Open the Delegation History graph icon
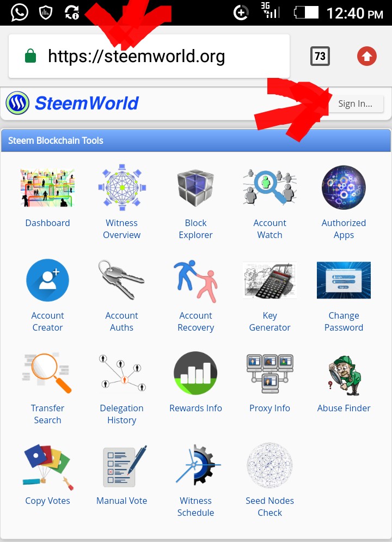The width and height of the screenshot is (392, 542). coord(122,373)
